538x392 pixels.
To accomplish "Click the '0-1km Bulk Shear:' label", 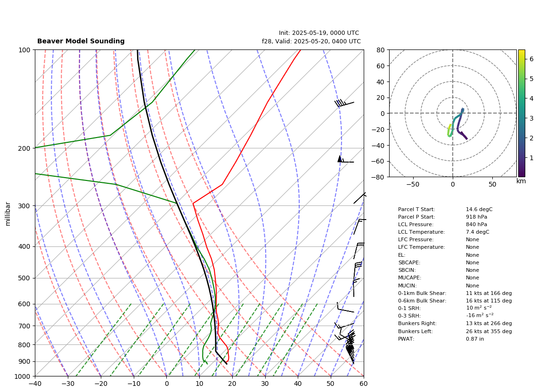I will (422, 293).
